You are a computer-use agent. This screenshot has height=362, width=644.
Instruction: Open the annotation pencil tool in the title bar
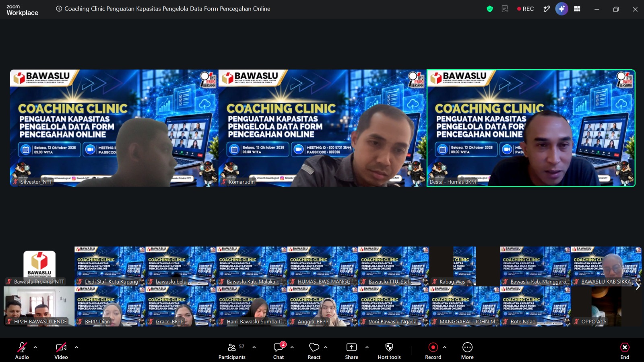click(x=547, y=9)
